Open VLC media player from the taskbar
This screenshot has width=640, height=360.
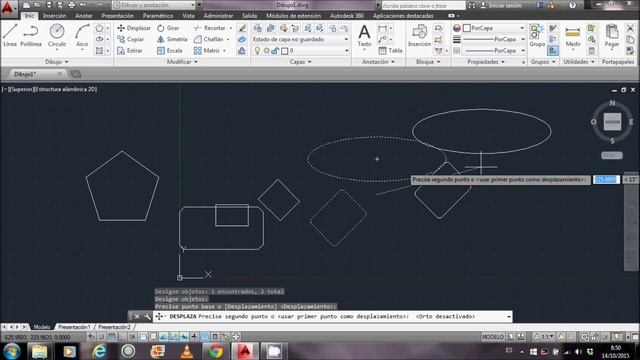[187, 351]
